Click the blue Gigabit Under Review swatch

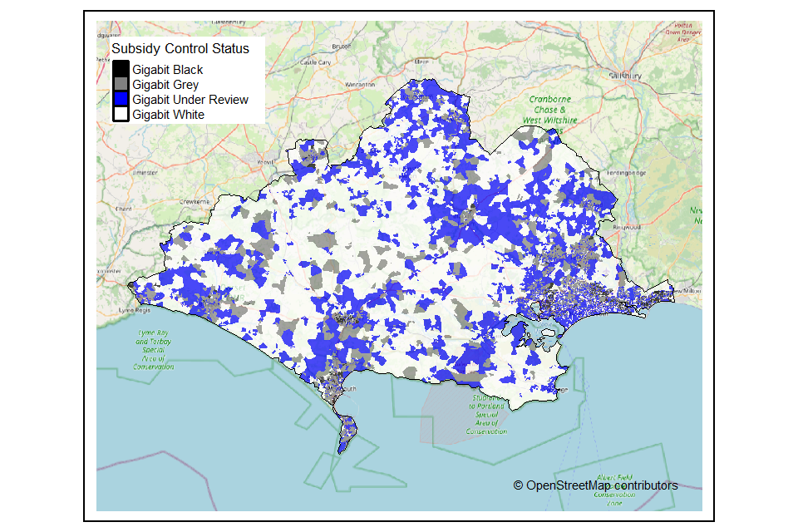coord(121,99)
